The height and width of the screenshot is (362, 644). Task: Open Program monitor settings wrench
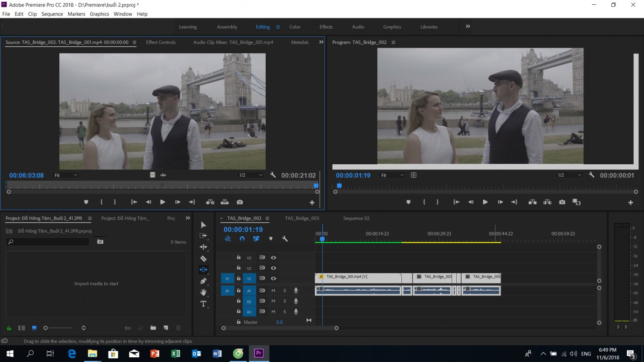(x=591, y=175)
